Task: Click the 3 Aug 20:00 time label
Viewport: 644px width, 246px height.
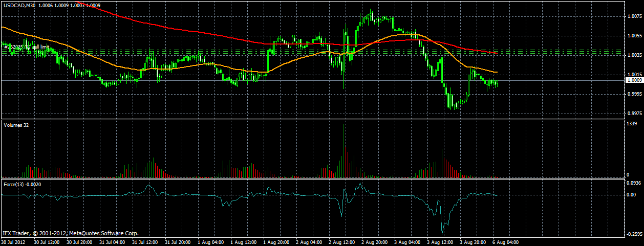Action: tap(472, 242)
